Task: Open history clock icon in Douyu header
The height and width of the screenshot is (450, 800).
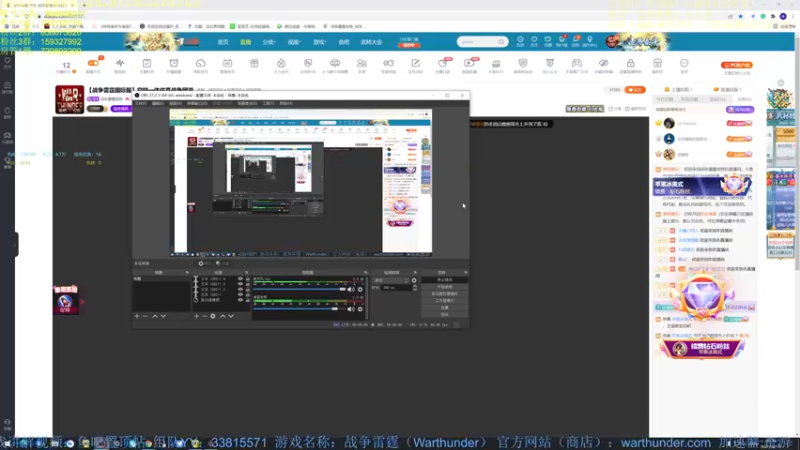Action: 520,40
